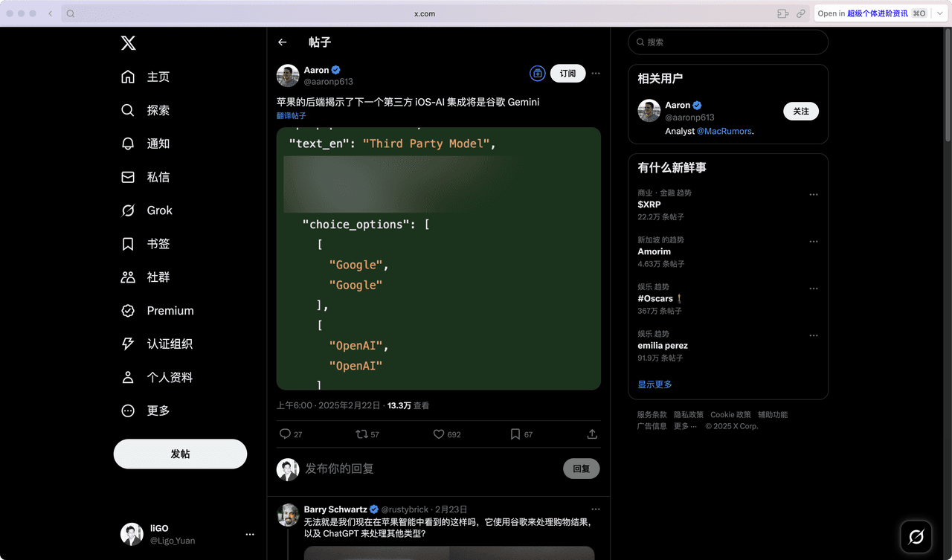Click the floating Grok button

(916, 536)
